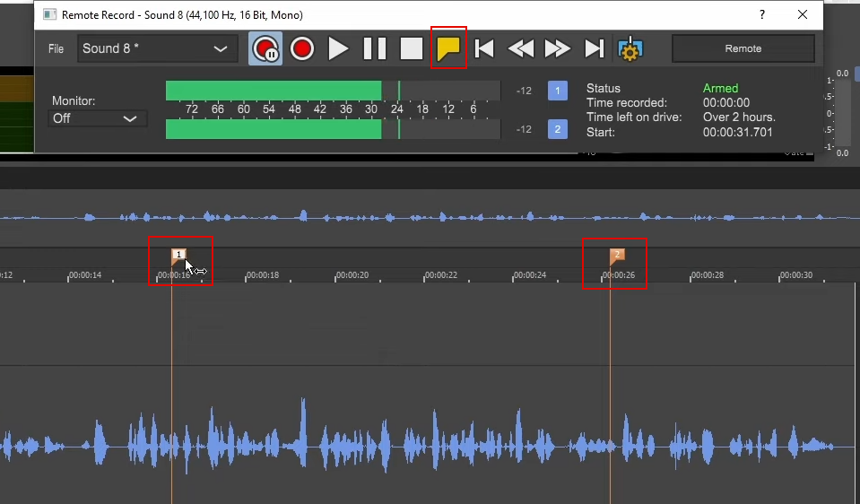Click the time ruler at 00:00:28
Screen dimensions: 860x504
click(707, 275)
